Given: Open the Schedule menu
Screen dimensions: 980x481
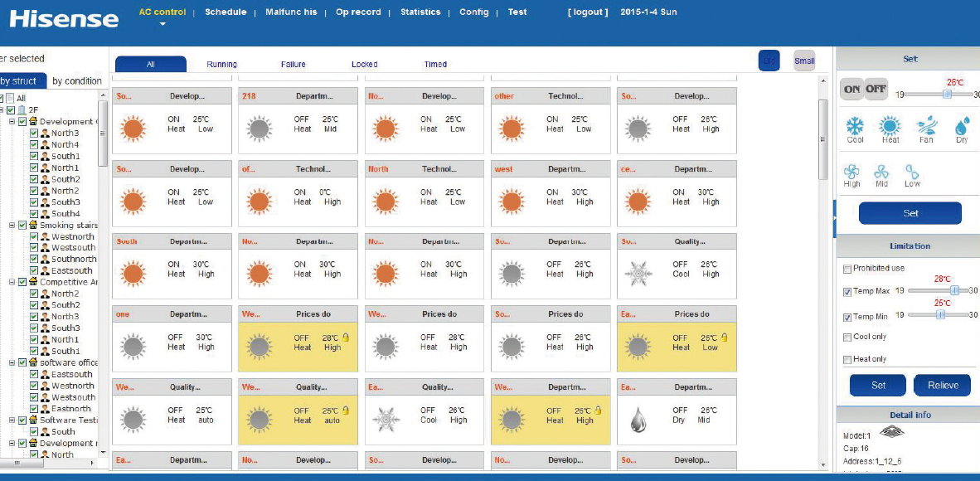Looking at the screenshot, I should (226, 12).
